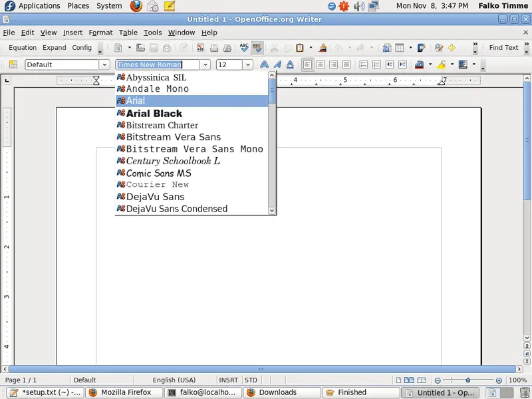Toggle Bullets list icon
This screenshot has height=399, width=532.
[x=376, y=65]
